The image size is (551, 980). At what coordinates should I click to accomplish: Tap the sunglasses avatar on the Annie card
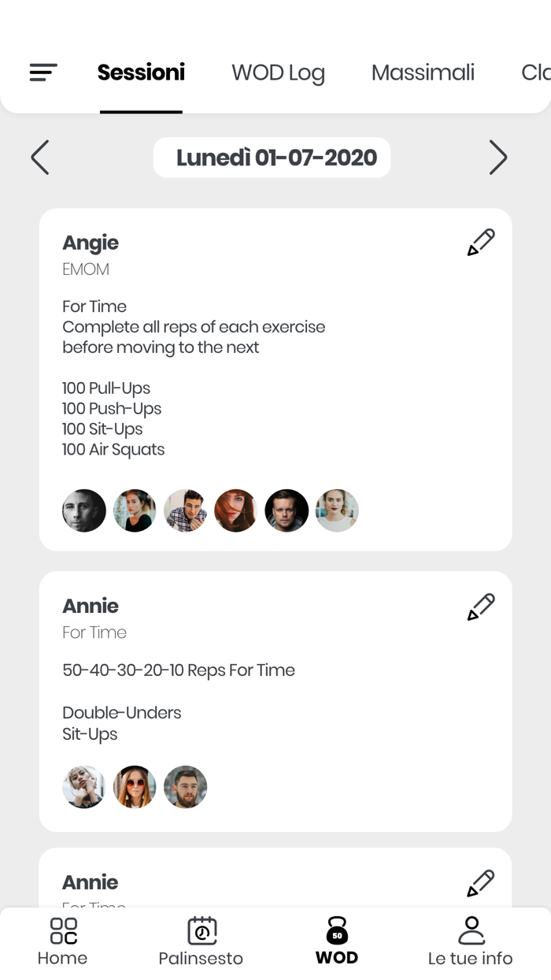pos(135,786)
